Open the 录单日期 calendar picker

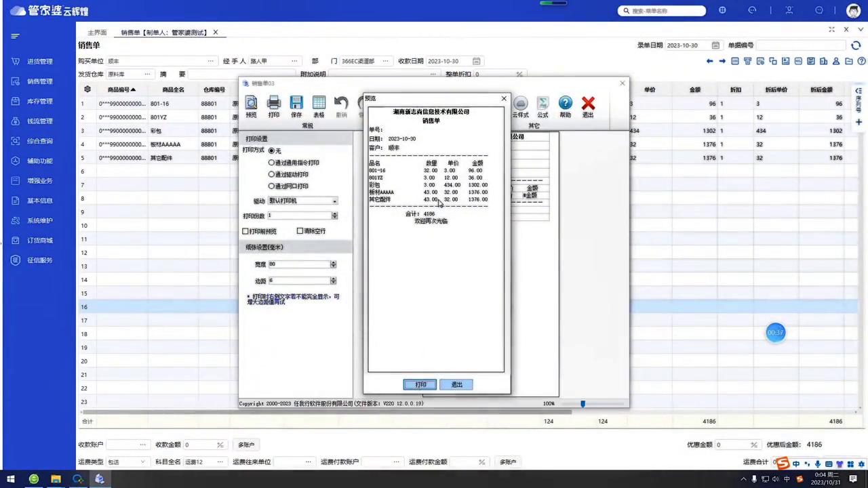pyautogui.click(x=715, y=45)
